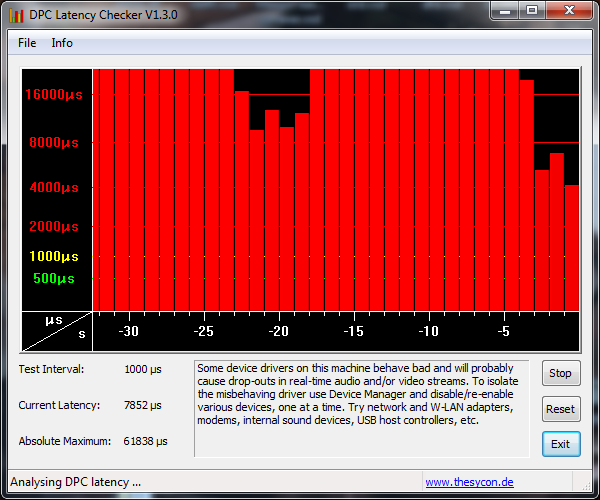The height and width of the screenshot is (500, 600).
Task: Click the -10 time axis label
Action: click(x=429, y=331)
